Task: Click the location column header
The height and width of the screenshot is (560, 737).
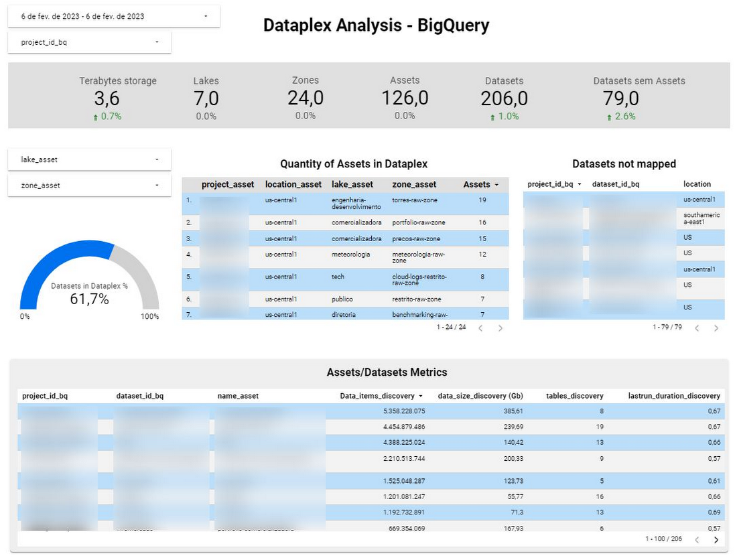Action: [697, 184]
